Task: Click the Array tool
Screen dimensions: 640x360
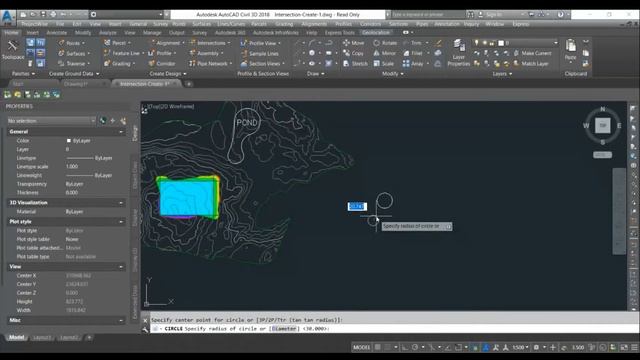Action: (x=413, y=64)
